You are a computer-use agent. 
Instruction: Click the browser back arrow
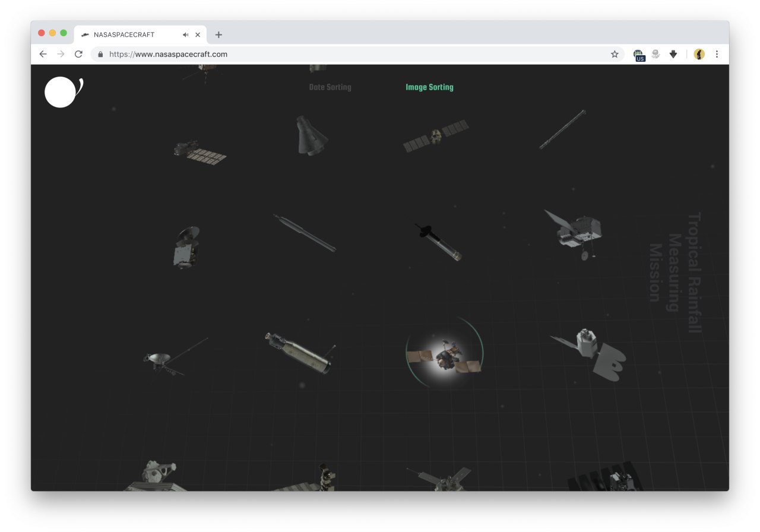click(x=43, y=54)
